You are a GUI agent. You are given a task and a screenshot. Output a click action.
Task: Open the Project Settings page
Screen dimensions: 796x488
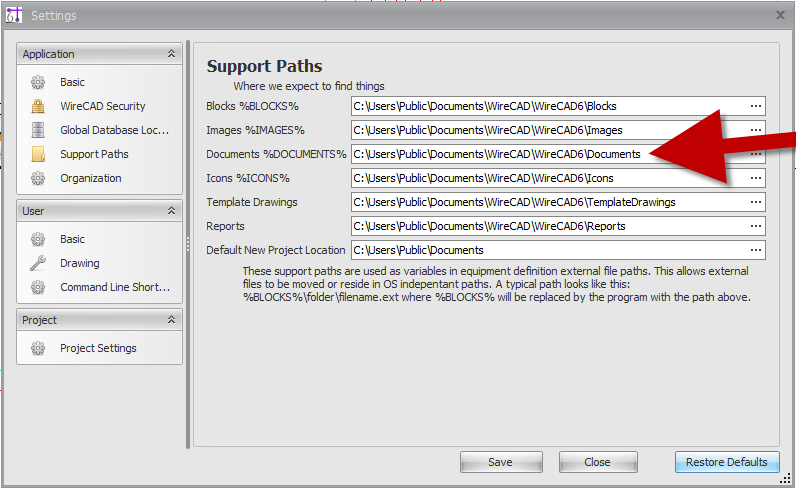[98, 348]
